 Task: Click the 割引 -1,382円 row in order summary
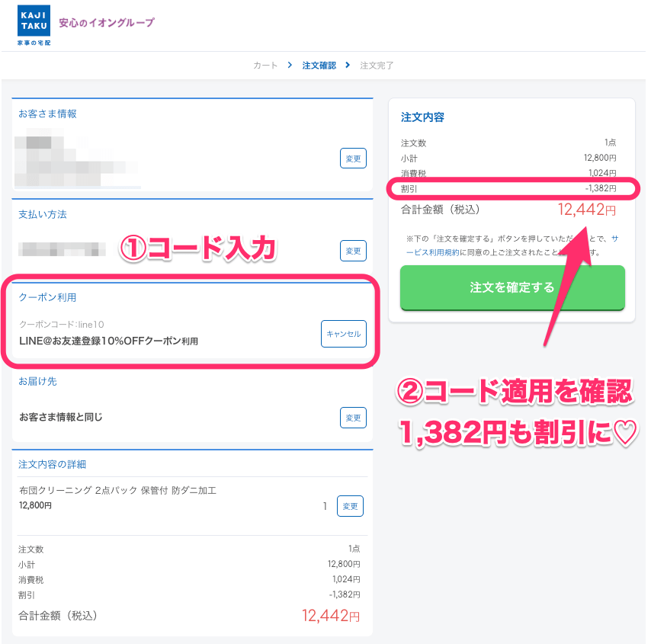point(508,188)
